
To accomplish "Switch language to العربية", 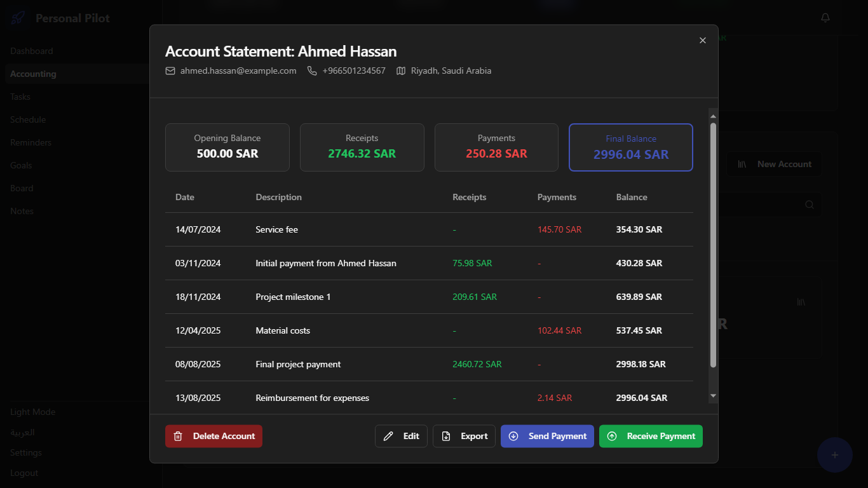I will coord(22,432).
